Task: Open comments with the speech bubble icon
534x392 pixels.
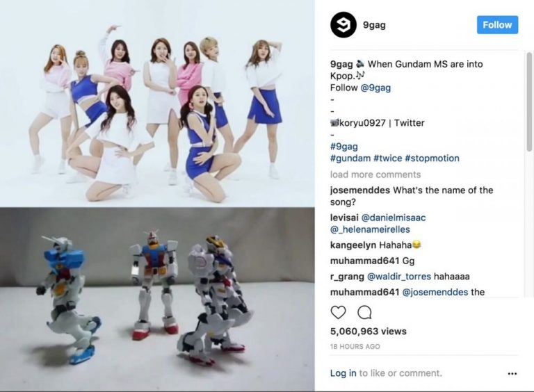Action: (364, 312)
